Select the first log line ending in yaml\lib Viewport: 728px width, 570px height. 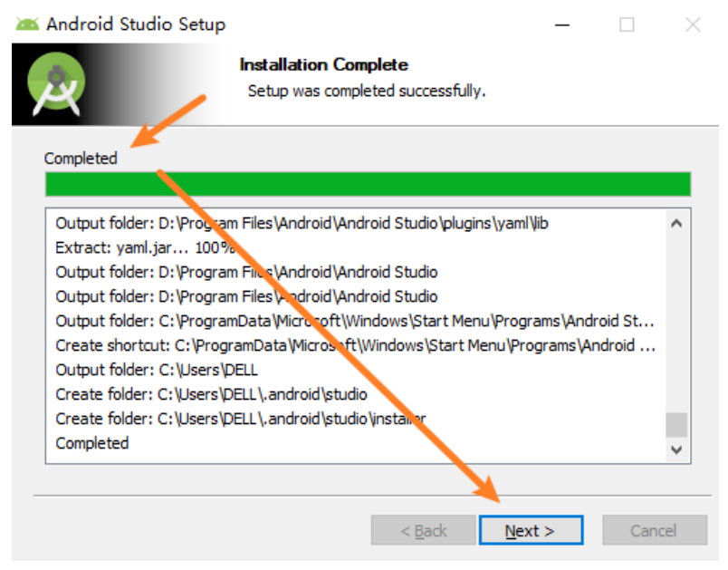click(302, 223)
